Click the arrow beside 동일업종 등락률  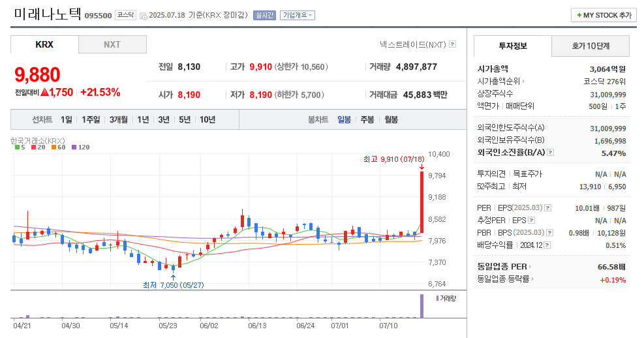(x=532, y=279)
